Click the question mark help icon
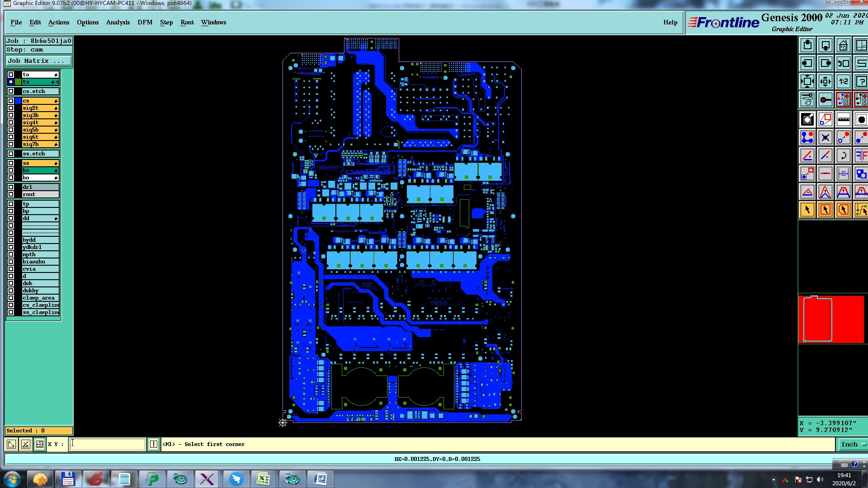Viewport: 868px width, 488px height. tap(861, 82)
